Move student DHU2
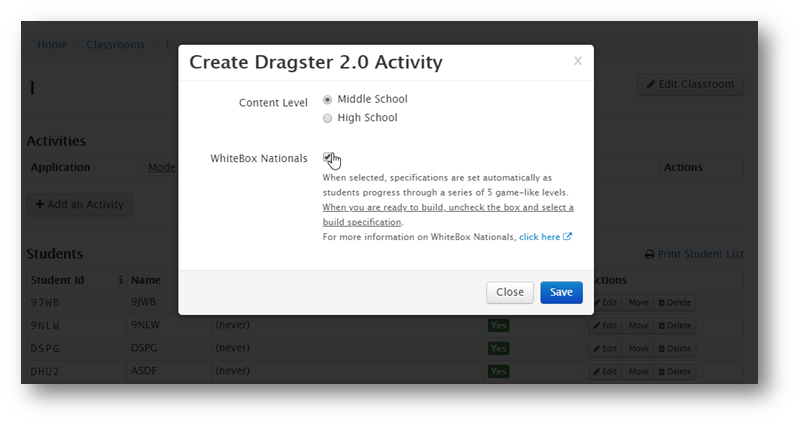This screenshot has height=426, width=800. (638, 371)
